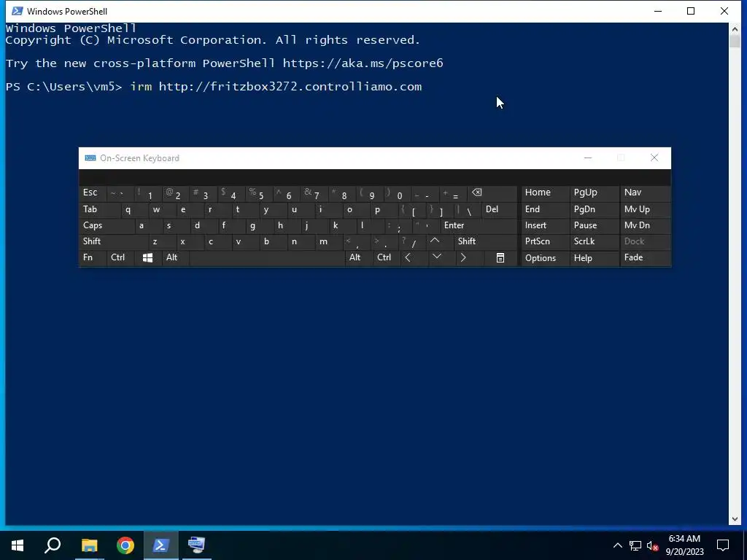Click the PgUp key

[x=594, y=192]
